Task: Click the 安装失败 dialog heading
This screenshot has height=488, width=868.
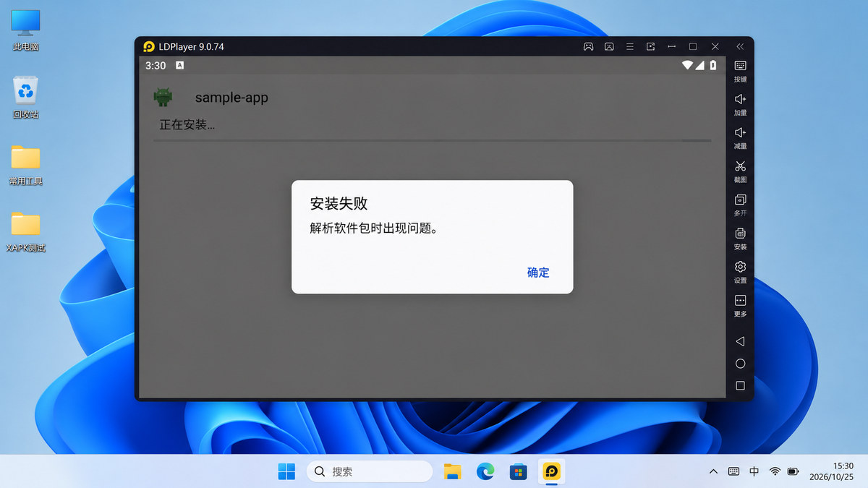Action: tap(339, 203)
